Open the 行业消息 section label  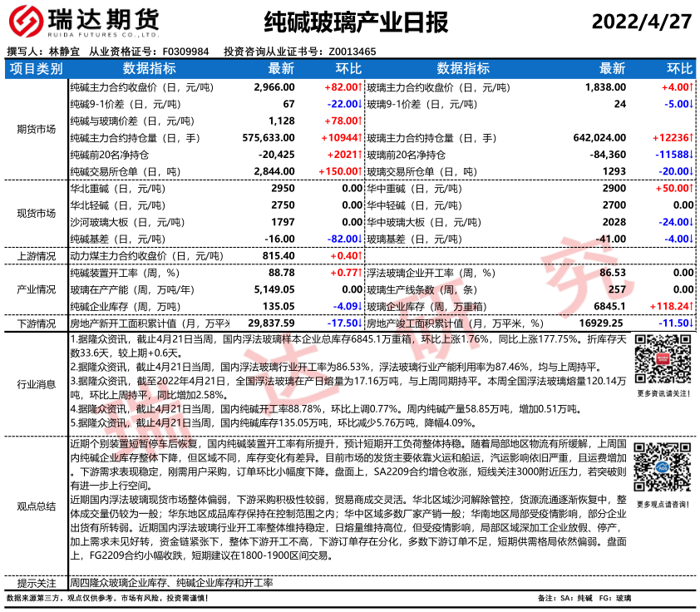36,383
